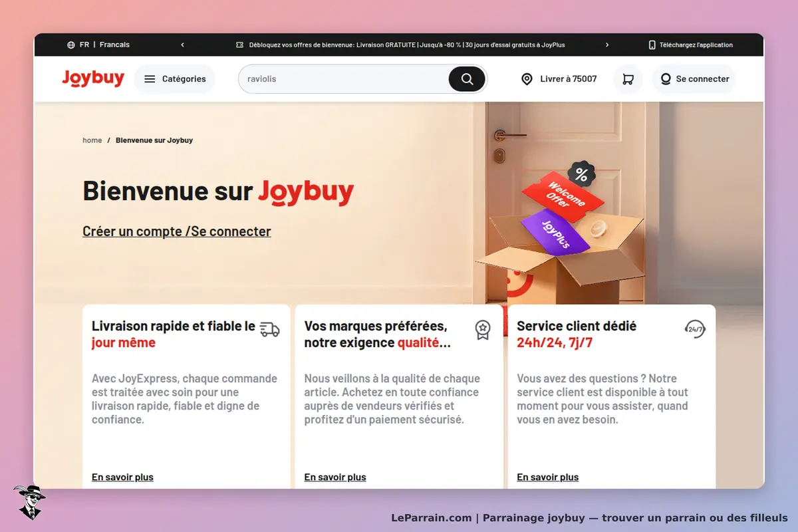
Task: Click the percent badge on the banner
Action: tap(581, 175)
